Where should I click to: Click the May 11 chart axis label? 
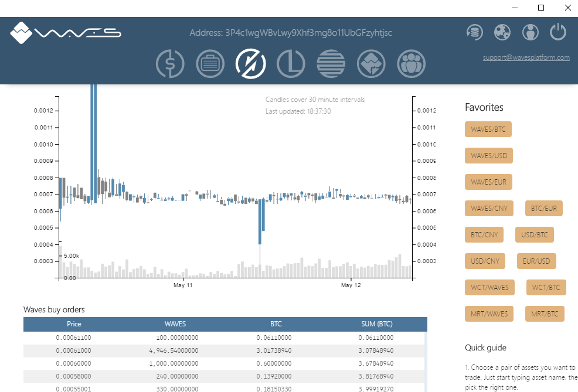pyautogui.click(x=183, y=285)
